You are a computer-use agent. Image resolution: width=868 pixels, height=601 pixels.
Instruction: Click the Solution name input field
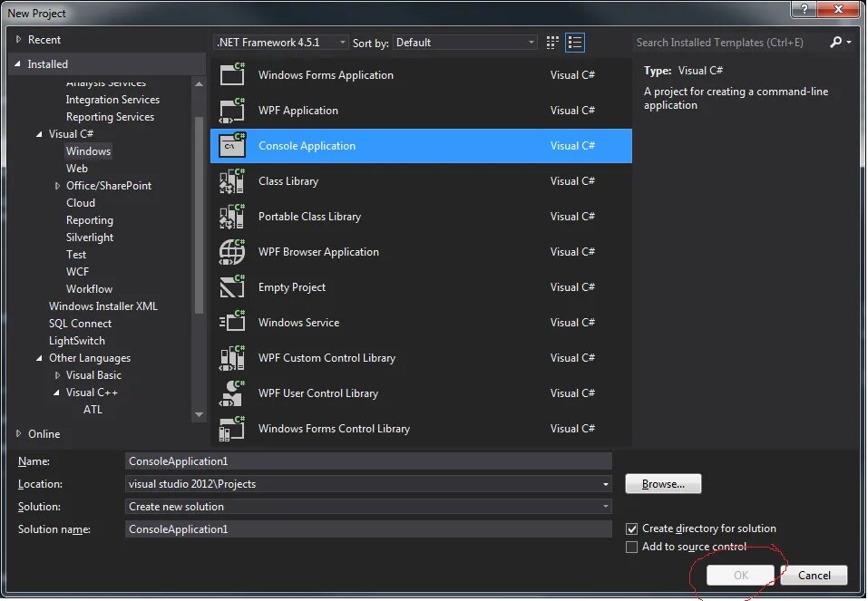click(368, 529)
